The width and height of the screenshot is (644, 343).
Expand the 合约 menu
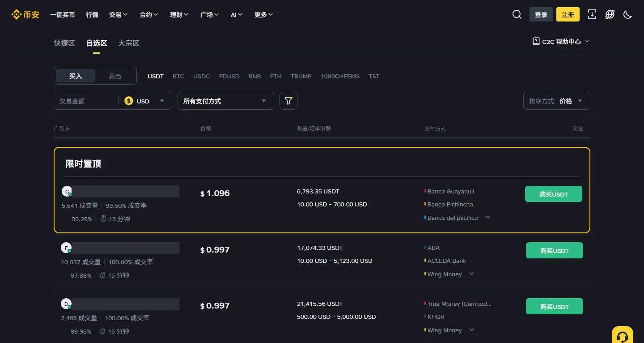[x=149, y=15]
